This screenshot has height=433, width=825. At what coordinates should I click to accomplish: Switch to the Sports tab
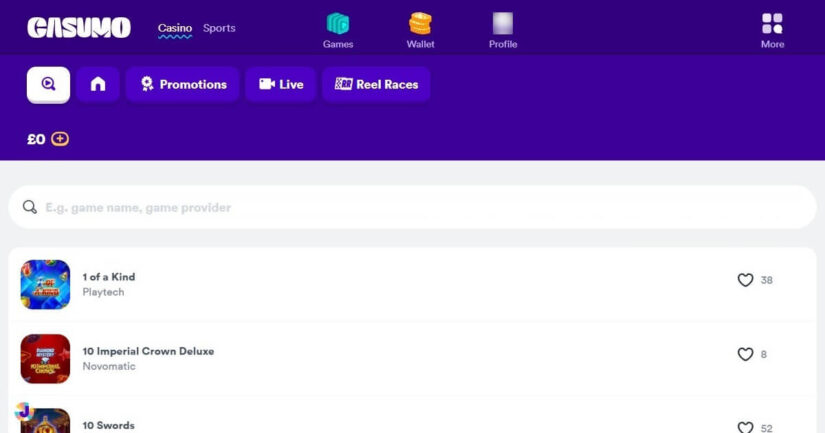click(x=219, y=28)
